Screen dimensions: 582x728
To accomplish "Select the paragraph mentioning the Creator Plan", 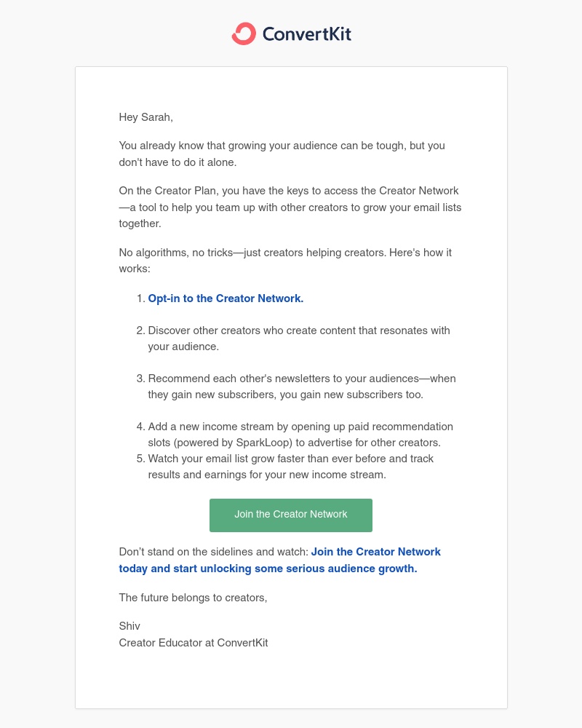I will coord(290,207).
